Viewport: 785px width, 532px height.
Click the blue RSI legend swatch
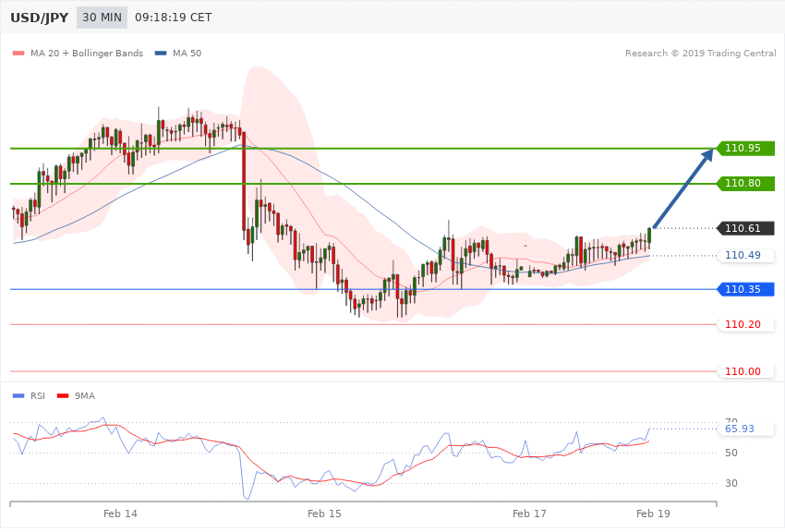(18, 396)
